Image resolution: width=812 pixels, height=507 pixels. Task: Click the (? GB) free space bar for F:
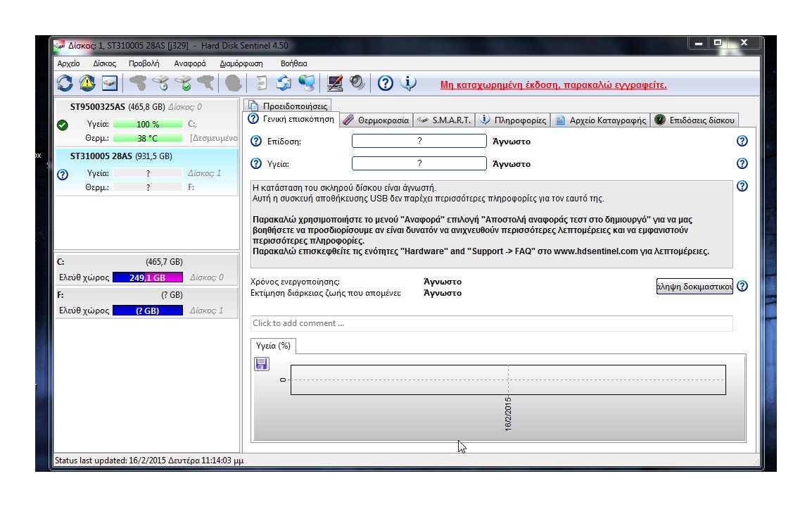(x=148, y=311)
